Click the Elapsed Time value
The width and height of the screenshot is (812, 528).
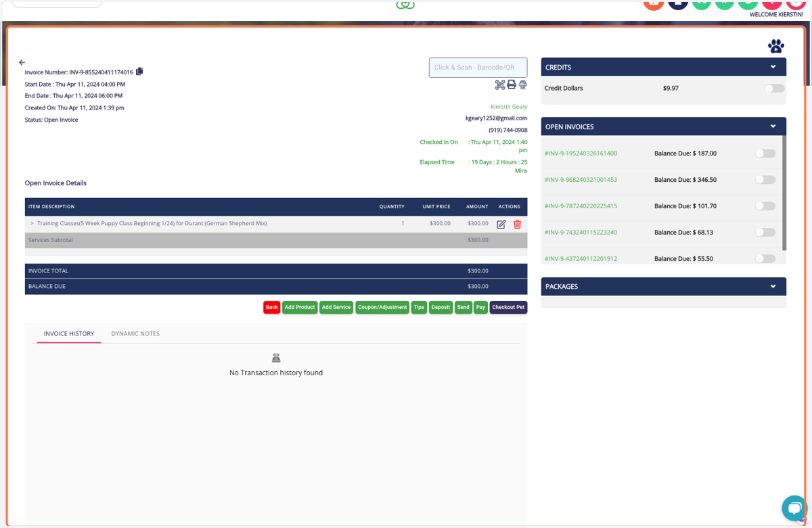pos(498,166)
